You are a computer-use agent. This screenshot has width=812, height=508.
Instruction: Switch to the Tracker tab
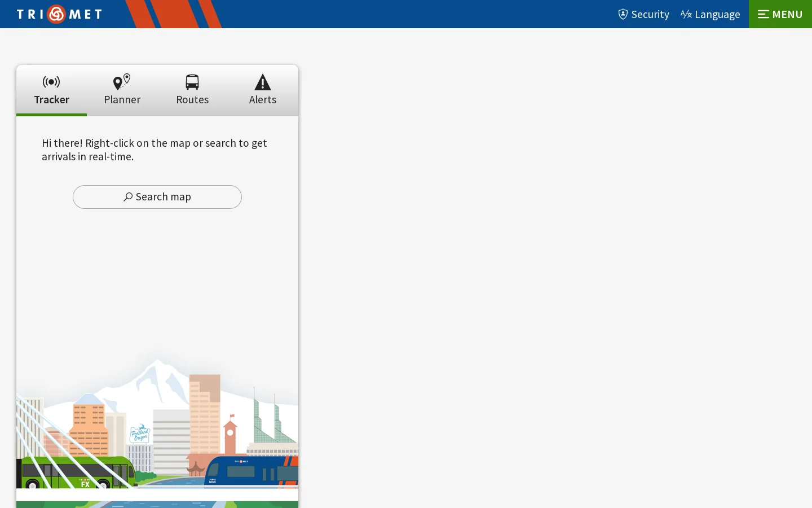tap(51, 90)
